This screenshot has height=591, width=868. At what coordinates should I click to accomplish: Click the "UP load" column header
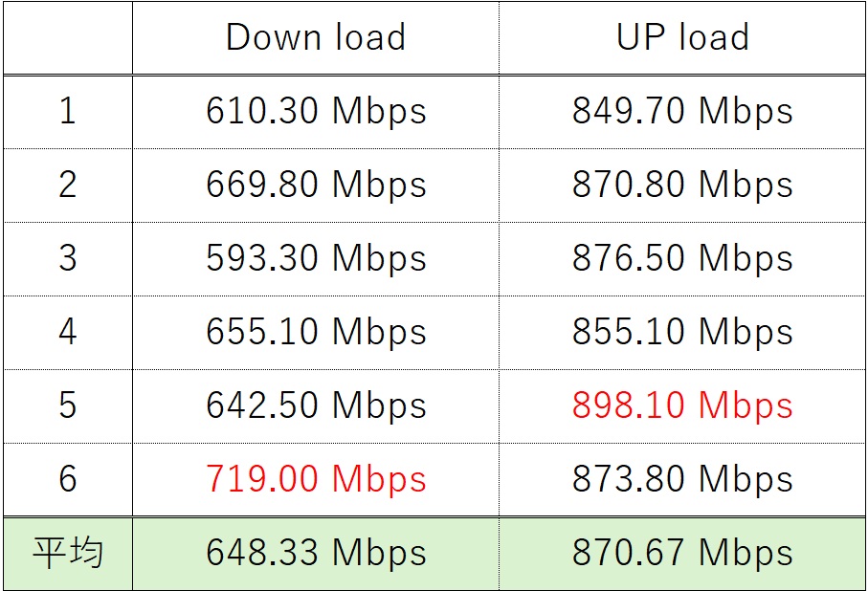tap(682, 38)
